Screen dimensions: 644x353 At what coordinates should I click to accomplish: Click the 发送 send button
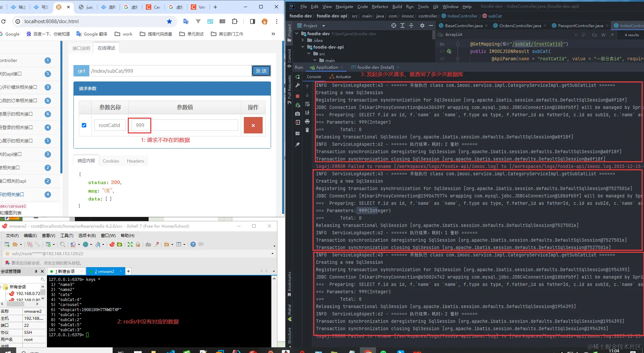coord(261,71)
